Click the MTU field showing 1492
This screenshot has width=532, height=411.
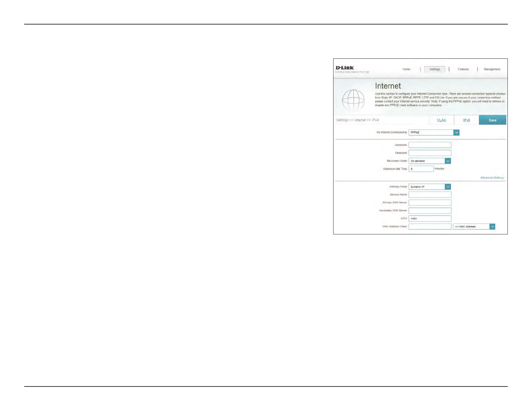[x=430, y=219]
